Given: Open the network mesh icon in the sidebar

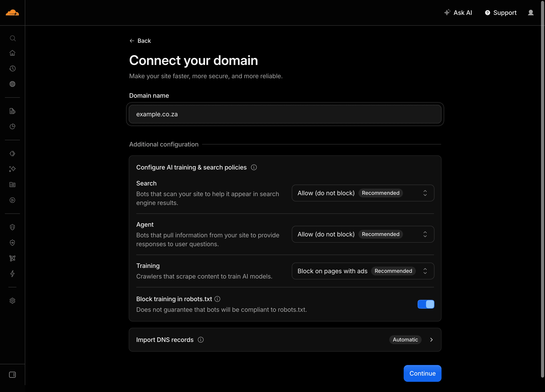Looking at the screenshot, I should click(12, 258).
